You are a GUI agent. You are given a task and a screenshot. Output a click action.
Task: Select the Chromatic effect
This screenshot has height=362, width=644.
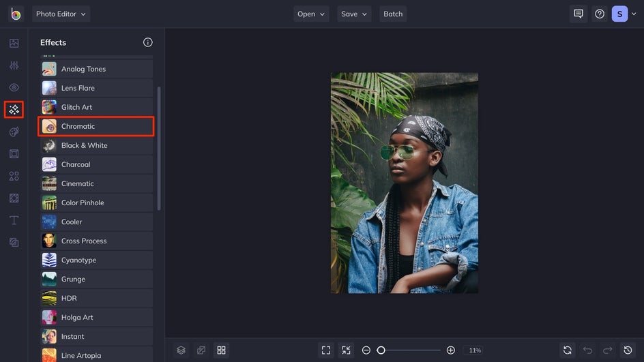click(96, 126)
